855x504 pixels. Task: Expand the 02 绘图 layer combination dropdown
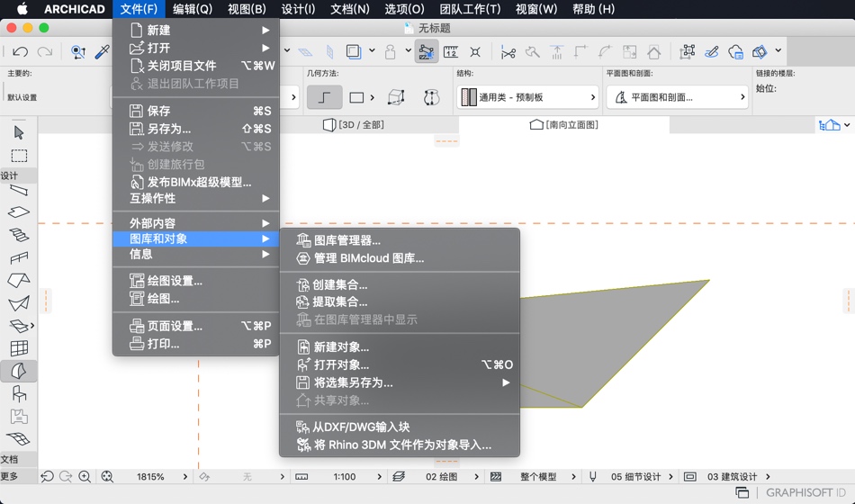click(476, 477)
